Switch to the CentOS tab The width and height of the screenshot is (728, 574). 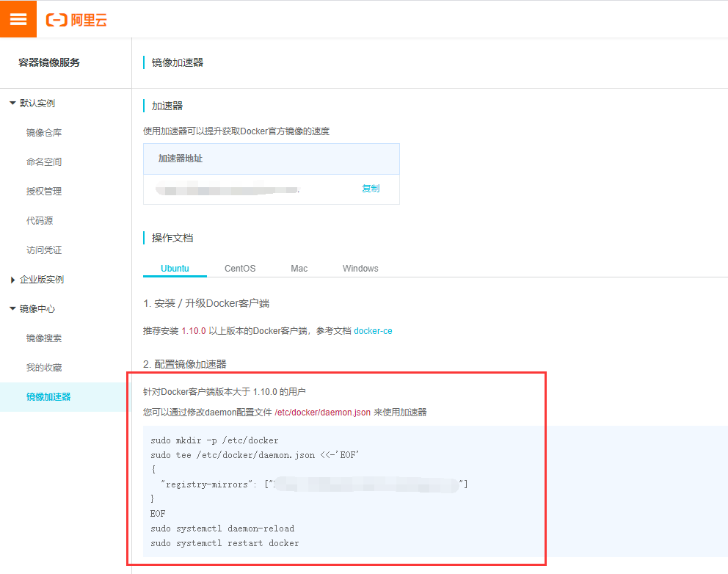point(240,269)
